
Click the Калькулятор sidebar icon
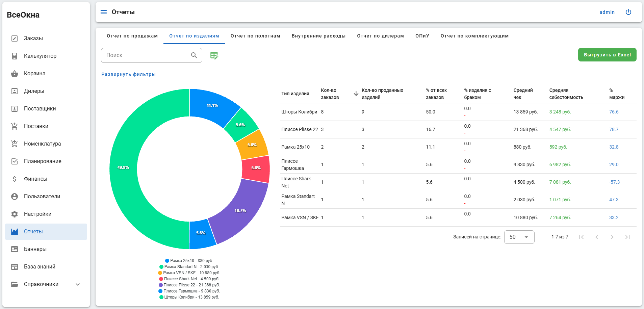point(15,56)
